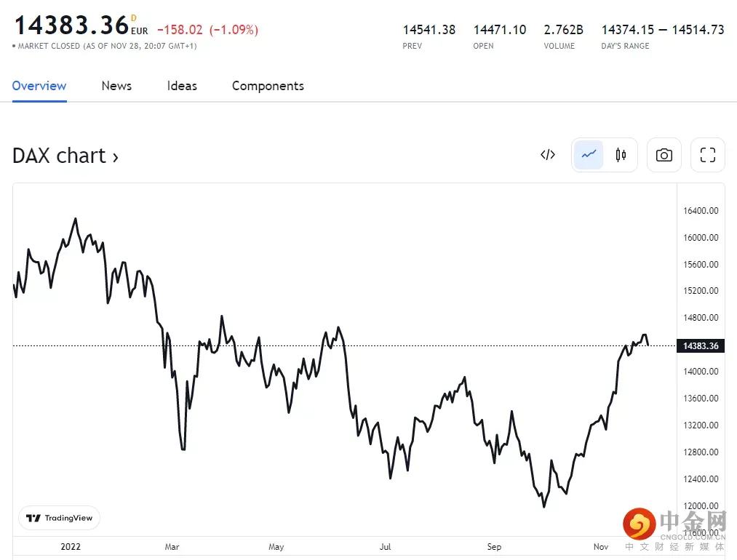Screen dimensions: 737x560
Task: Click the day's range value
Action: [x=663, y=30]
